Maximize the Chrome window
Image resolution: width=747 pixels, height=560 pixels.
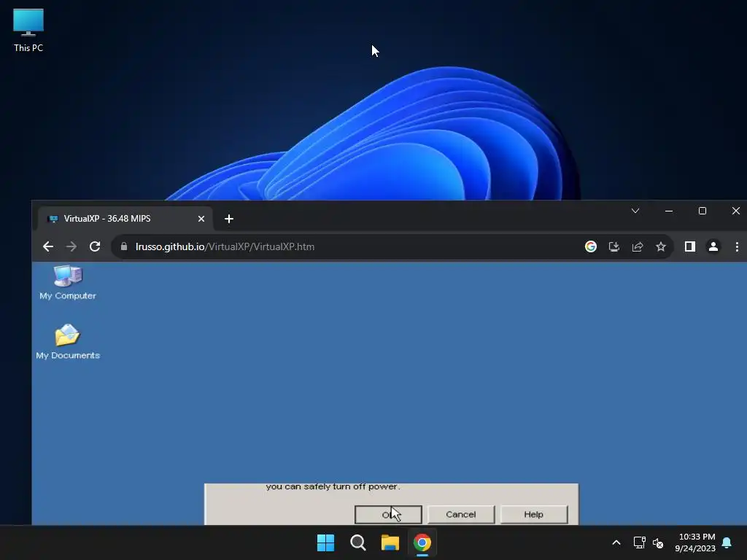tap(703, 211)
